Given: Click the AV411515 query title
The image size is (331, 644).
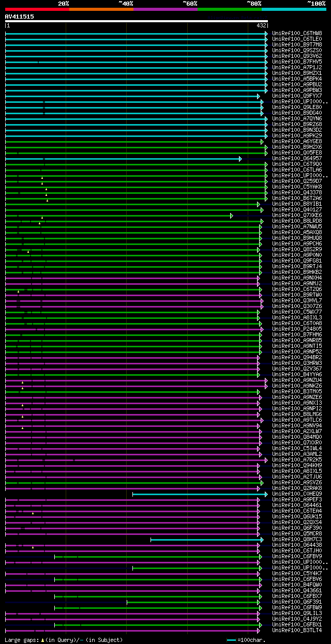Looking at the screenshot, I should (20, 17).
